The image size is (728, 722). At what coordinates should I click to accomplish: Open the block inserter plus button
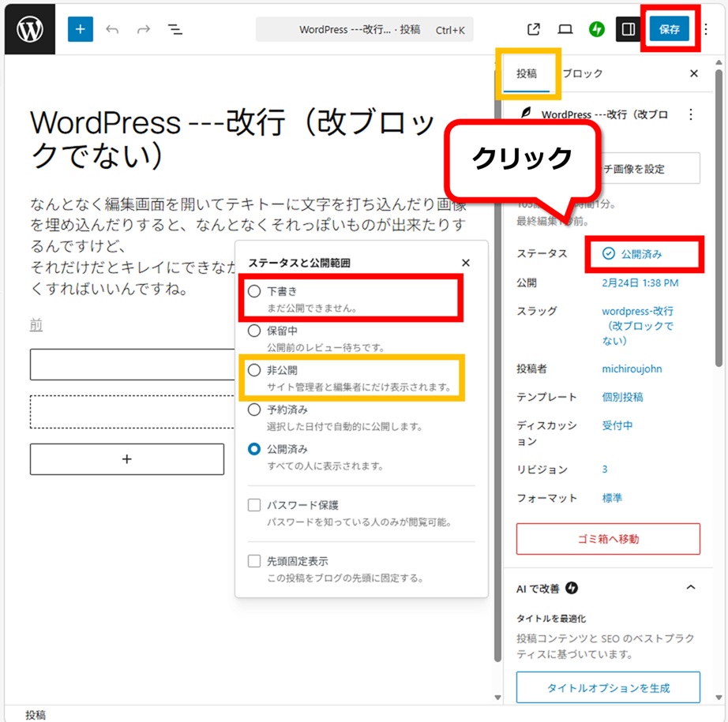coord(80,29)
